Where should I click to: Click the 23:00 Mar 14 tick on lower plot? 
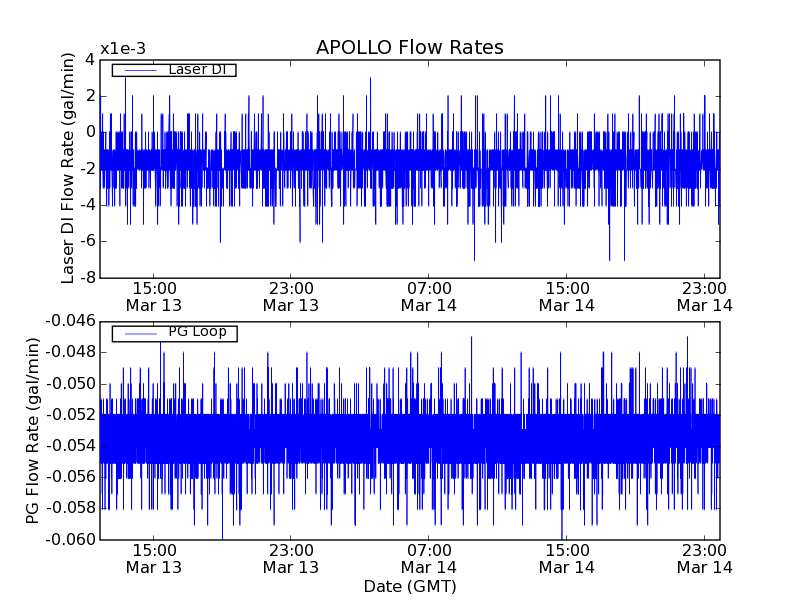[704, 558]
